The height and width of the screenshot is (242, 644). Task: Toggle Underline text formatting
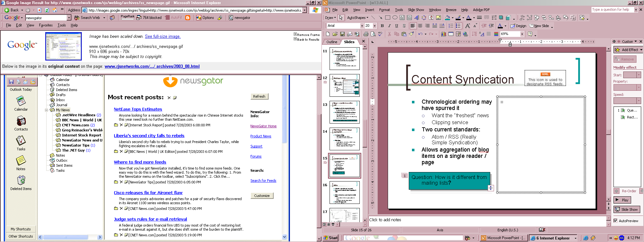click(x=397, y=26)
